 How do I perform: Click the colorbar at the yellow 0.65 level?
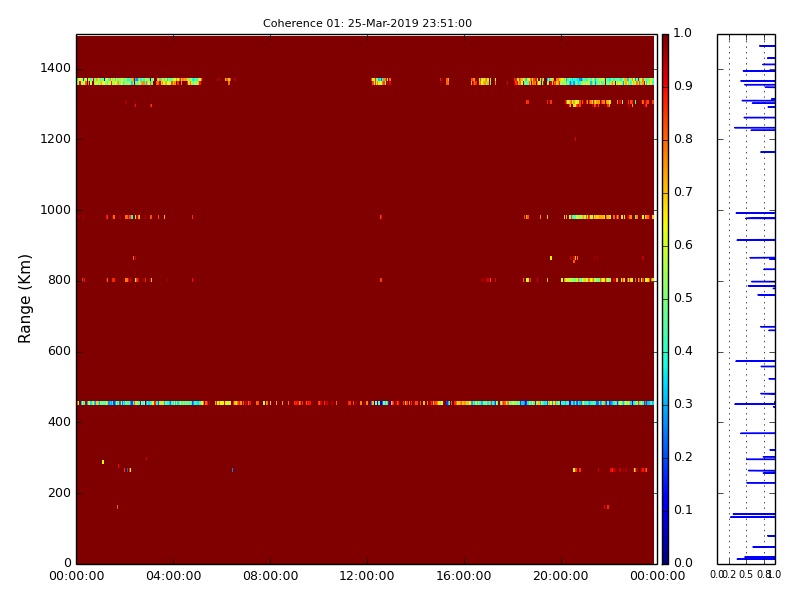pos(665,220)
